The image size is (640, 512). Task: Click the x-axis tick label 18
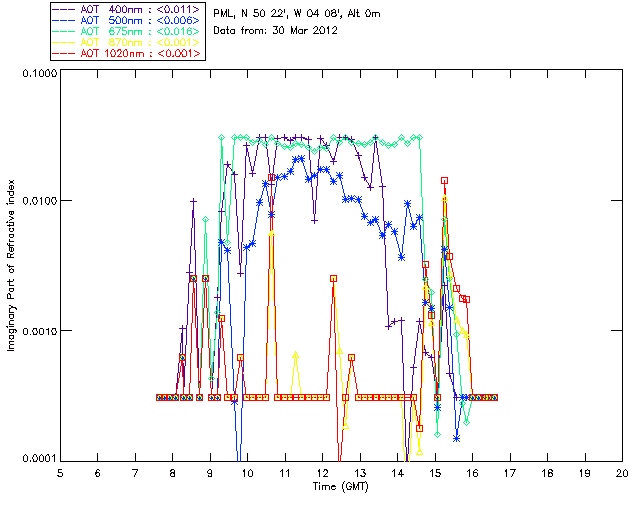[x=547, y=473]
